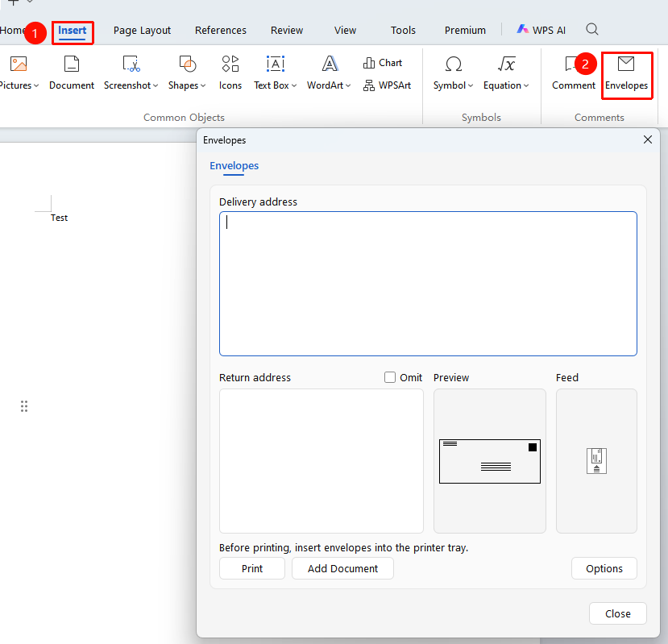Click the Print button
This screenshot has width=668, height=644.
252,568
